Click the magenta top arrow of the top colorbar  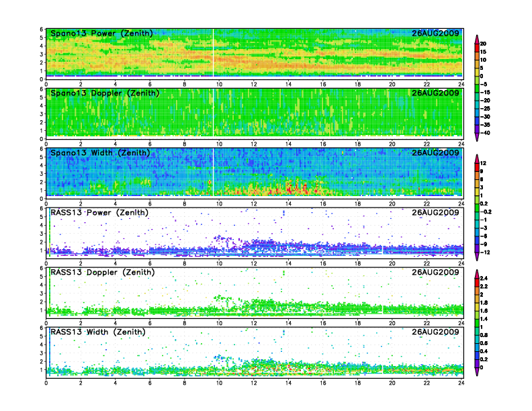(477, 39)
